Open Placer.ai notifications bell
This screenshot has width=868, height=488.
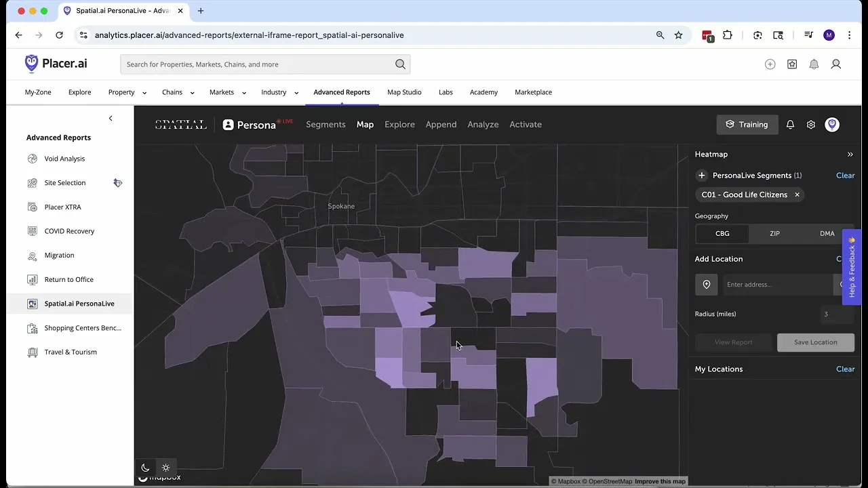point(814,64)
